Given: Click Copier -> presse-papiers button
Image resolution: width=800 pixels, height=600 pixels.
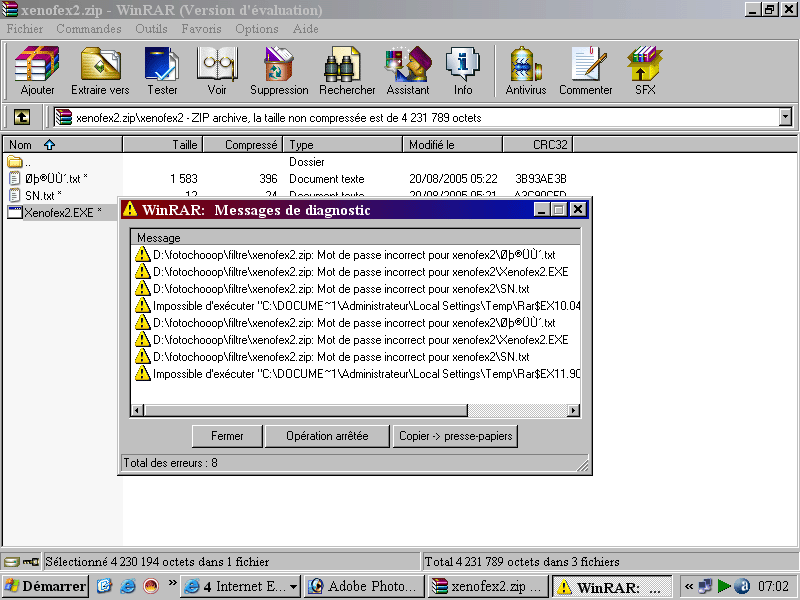Looking at the screenshot, I should (x=455, y=436).
